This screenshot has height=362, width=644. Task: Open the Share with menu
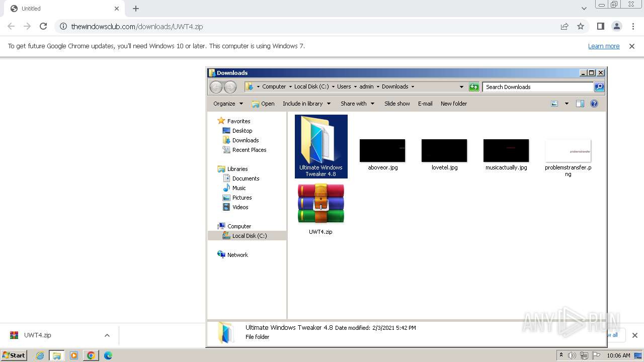(357, 104)
